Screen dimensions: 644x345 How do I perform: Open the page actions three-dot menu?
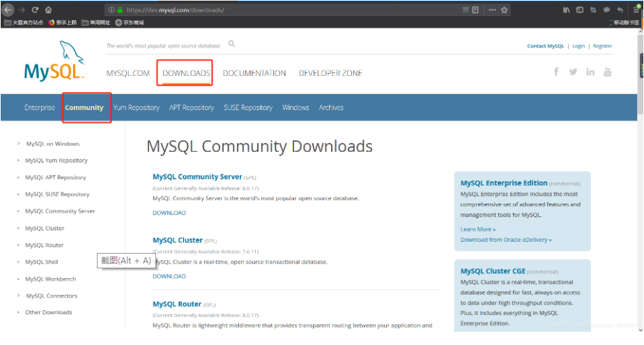point(492,10)
